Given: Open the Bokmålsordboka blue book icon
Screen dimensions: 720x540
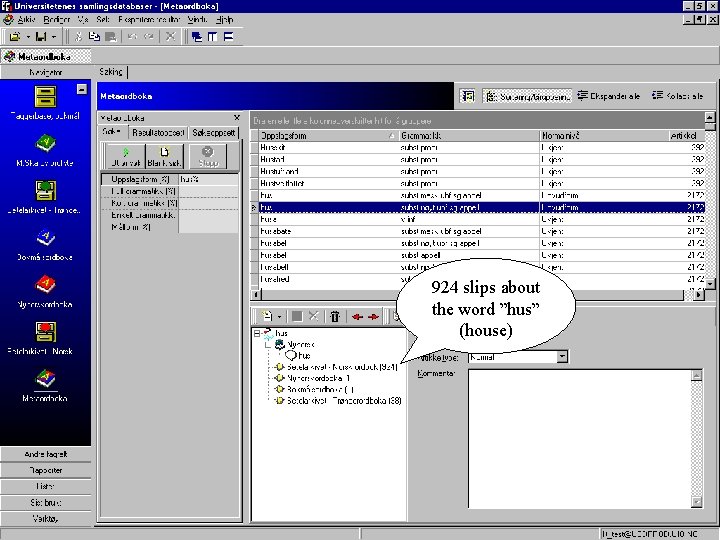Looking at the screenshot, I should point(45,238).
